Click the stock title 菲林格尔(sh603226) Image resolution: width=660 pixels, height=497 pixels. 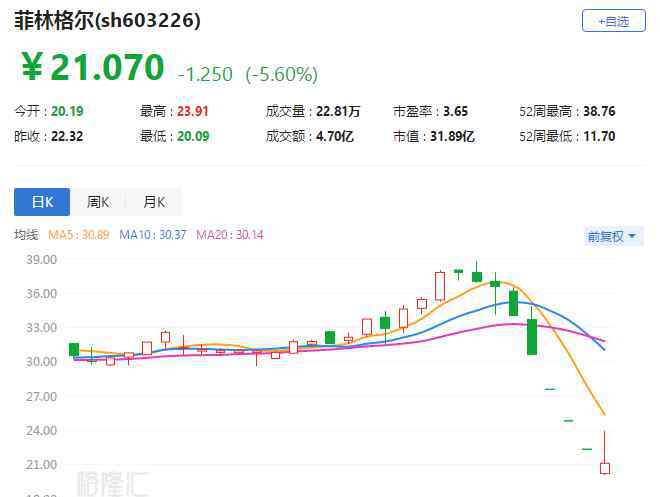(107, 20)
